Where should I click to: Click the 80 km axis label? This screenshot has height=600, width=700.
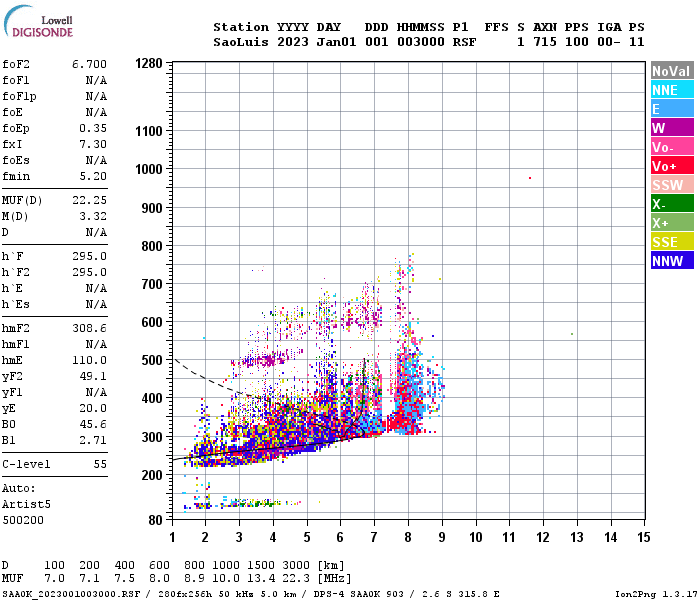155,520
